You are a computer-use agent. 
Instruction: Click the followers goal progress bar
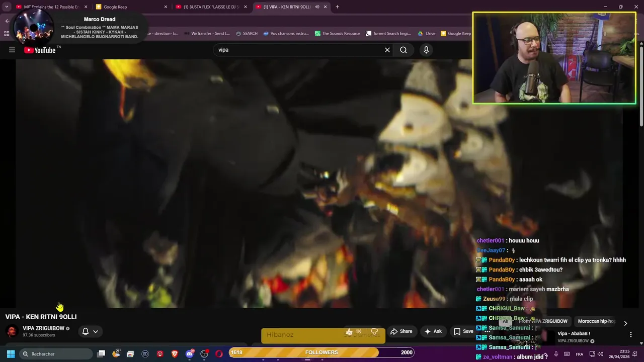click(321, 352)
